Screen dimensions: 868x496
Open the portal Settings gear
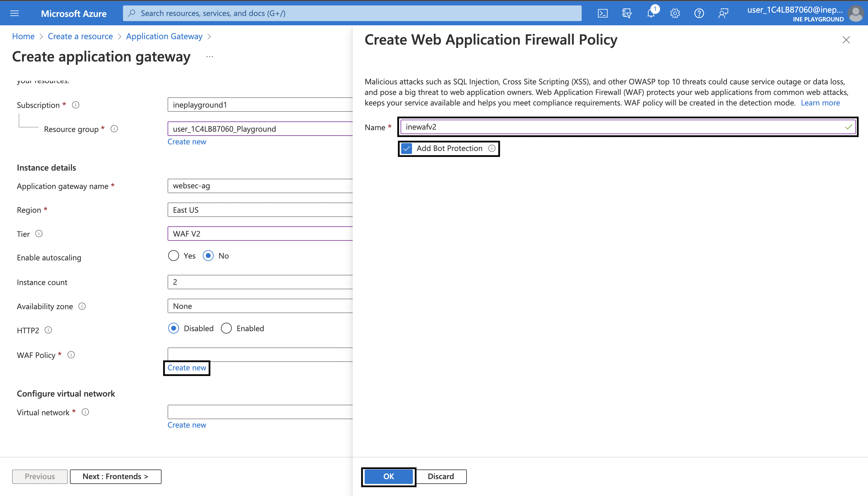coord(675,13)
